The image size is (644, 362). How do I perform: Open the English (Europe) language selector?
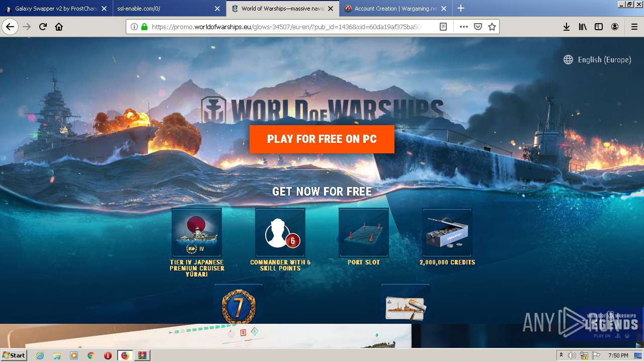597,60
